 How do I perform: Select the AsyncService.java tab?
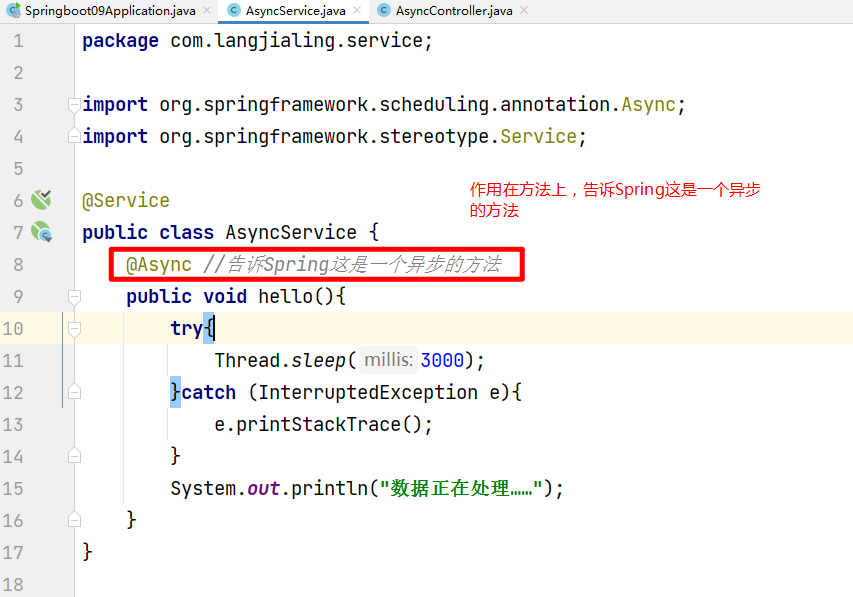tap(295, 11)
